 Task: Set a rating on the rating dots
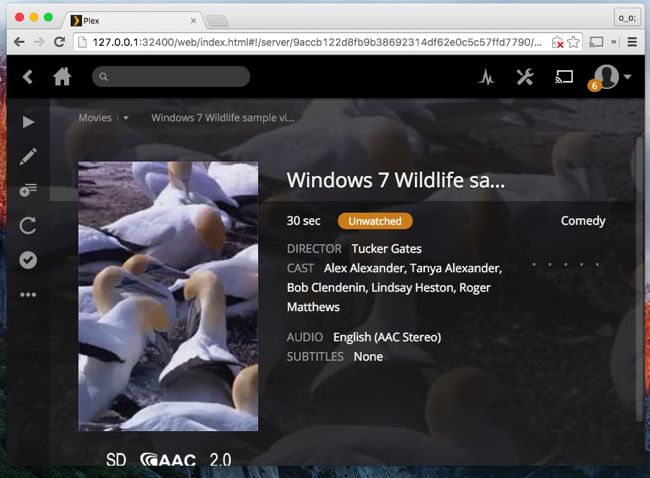click(566, 265)
